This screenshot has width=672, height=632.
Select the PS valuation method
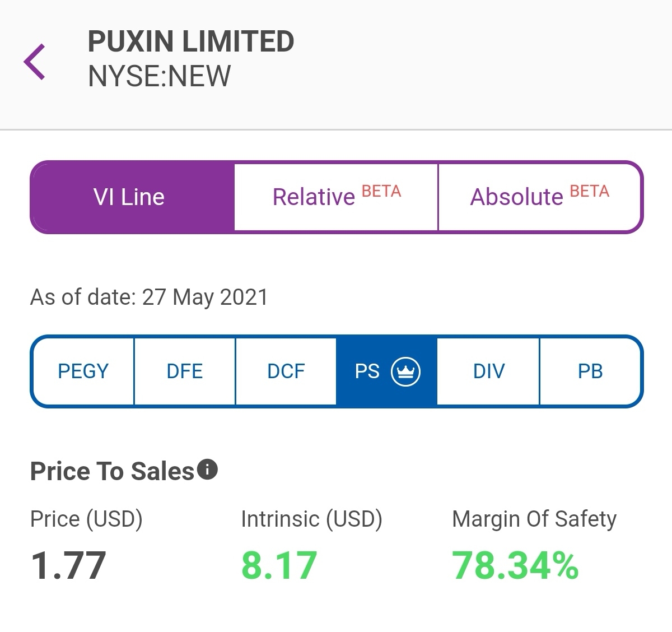click(387, 371)
